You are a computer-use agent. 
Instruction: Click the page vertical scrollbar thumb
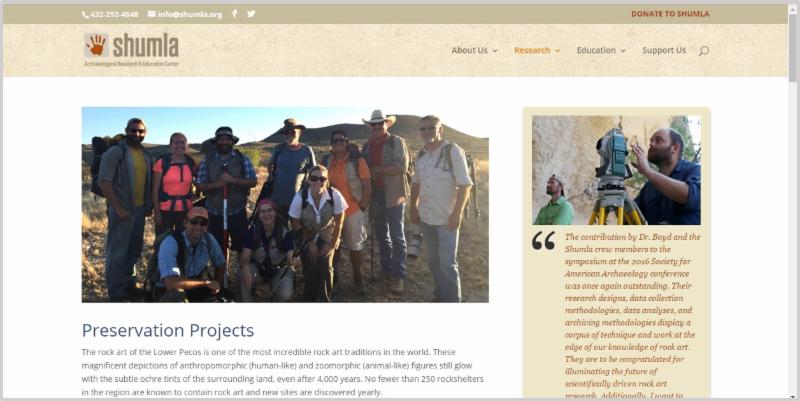(792, 45)
